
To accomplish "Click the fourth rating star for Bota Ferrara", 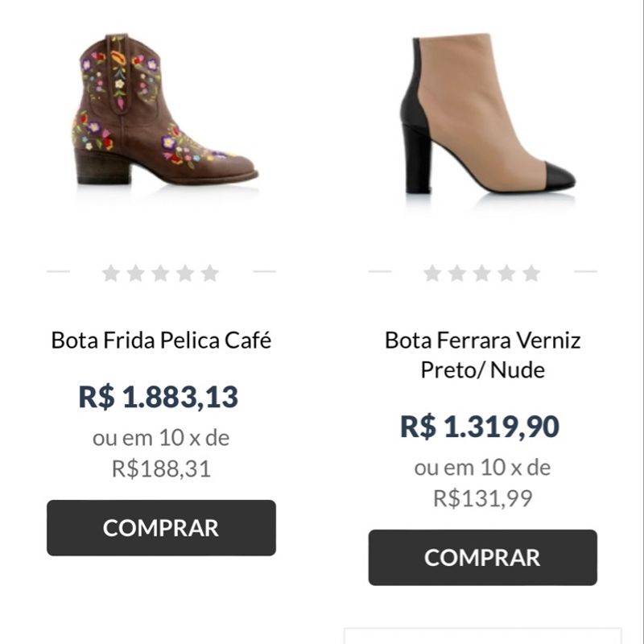I will pyautogui.click(x=506, y=273).
